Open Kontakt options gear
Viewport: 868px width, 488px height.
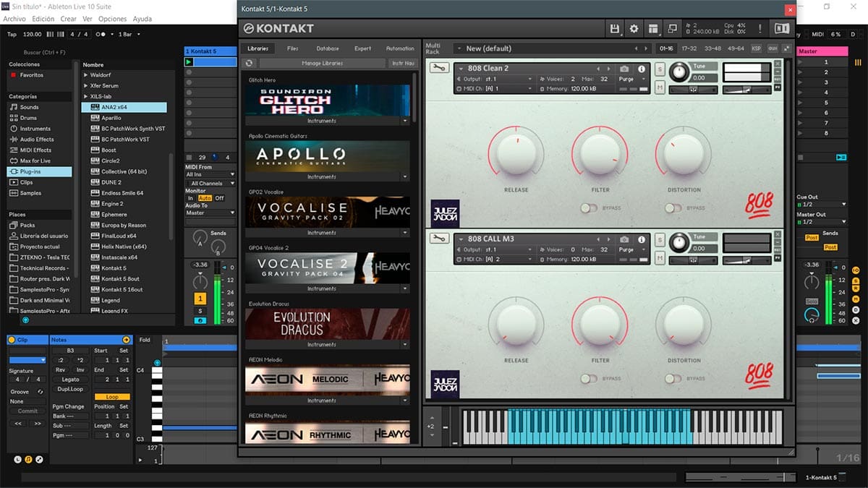634,28
